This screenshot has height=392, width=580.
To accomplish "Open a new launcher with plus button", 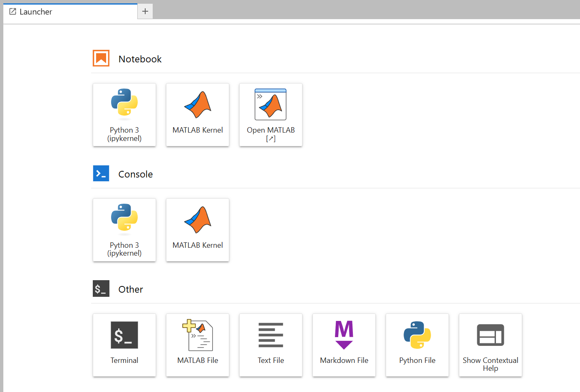I will pyautogui.click(x=145, y=11).
